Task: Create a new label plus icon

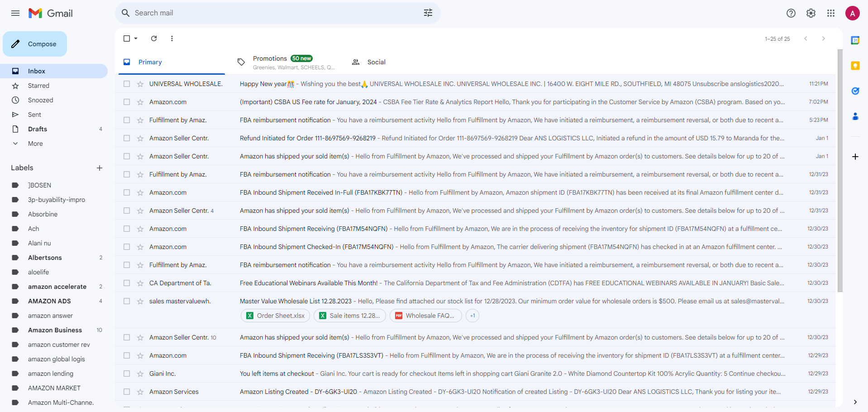Action: [x=100, y=168]
